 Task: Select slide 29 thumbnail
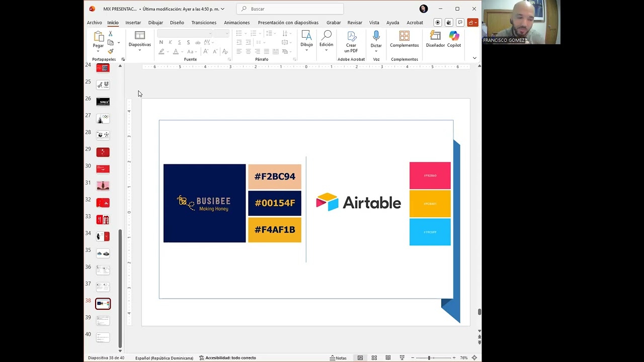(x=103, y=152)
